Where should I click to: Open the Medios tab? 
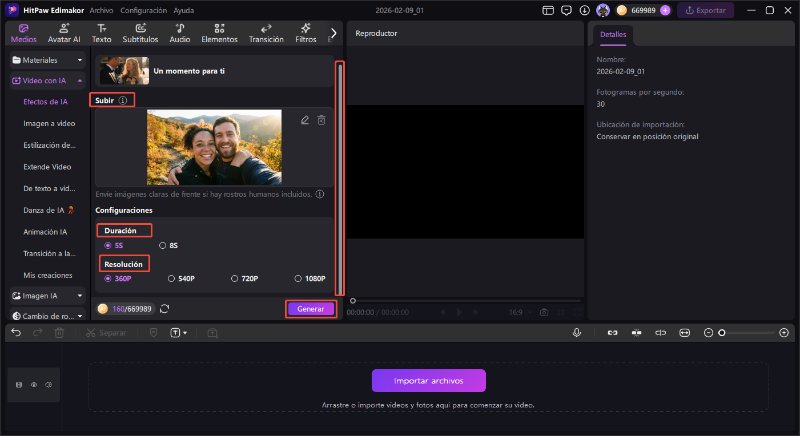coord(23,33)
